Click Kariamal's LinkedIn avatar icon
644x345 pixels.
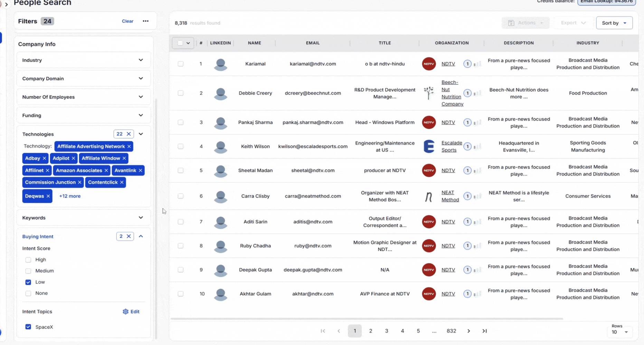pyautogui.click(x=220, y=64)
